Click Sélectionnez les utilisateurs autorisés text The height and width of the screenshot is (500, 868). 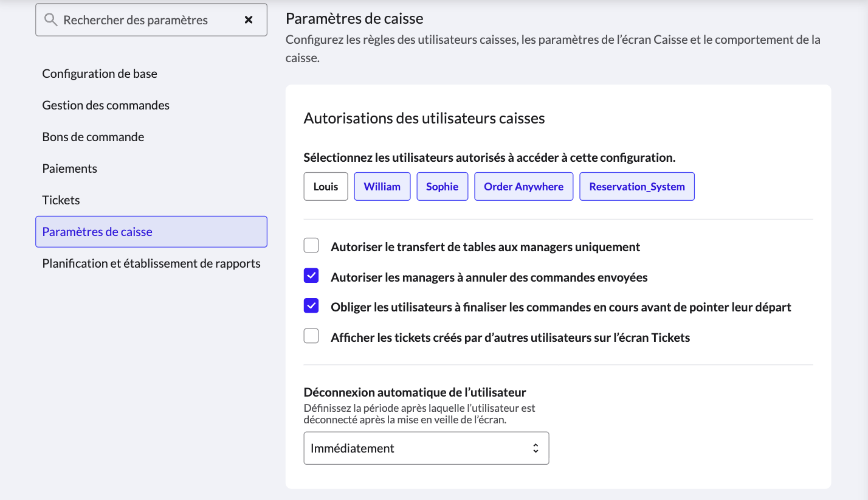coord(490,158)
